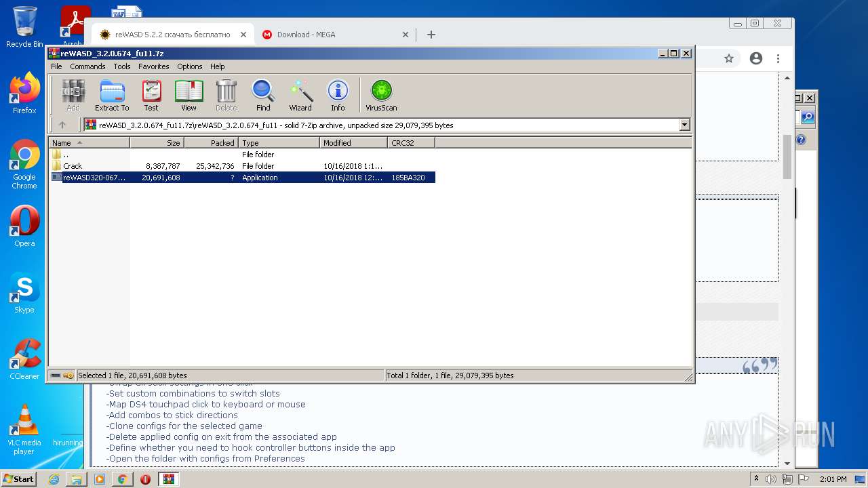Open the Commands menu
The width and height of the screenshot is (868, 488).
click(x=87, y=66)
